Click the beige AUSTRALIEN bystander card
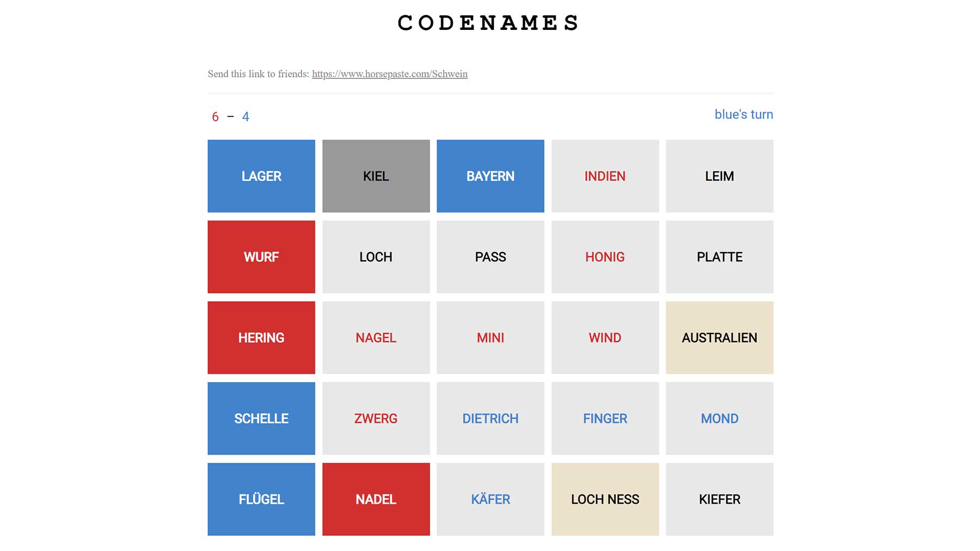 (719, 338)
